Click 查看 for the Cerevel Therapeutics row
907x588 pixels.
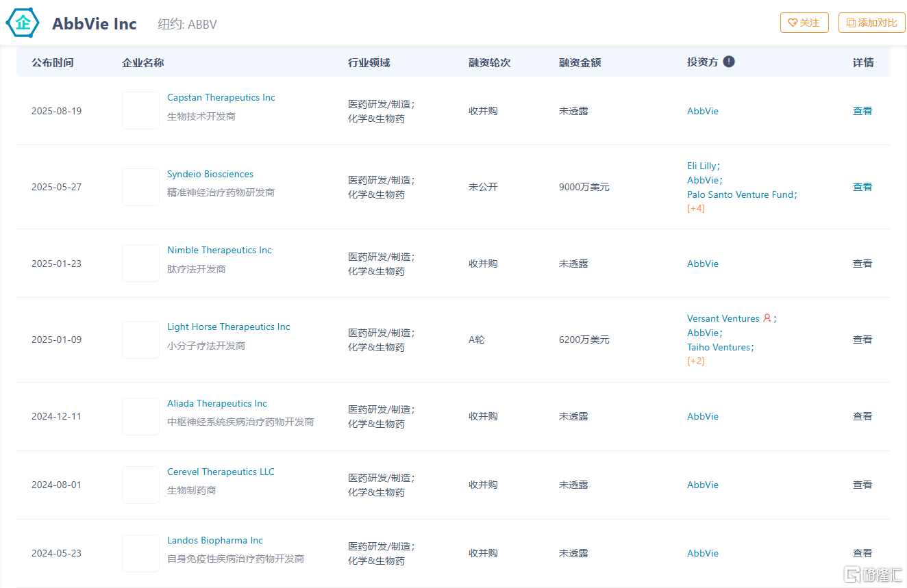(x=862, y=485)
